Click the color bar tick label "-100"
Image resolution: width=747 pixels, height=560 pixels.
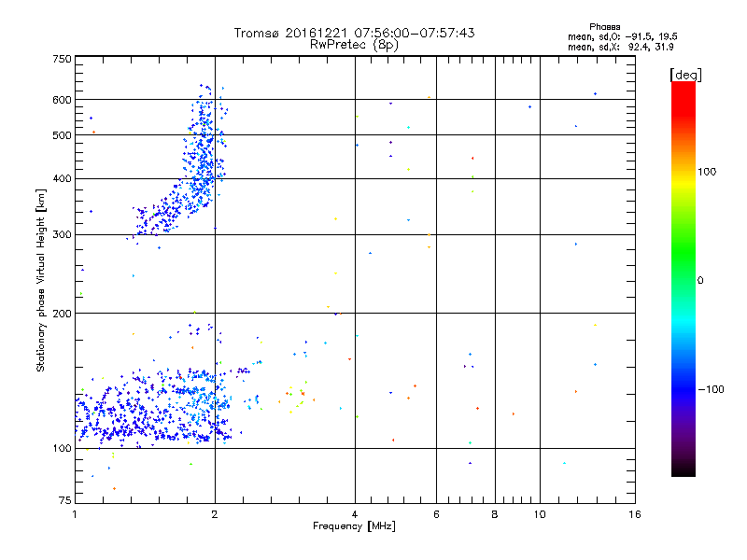[x=711, y=389]
